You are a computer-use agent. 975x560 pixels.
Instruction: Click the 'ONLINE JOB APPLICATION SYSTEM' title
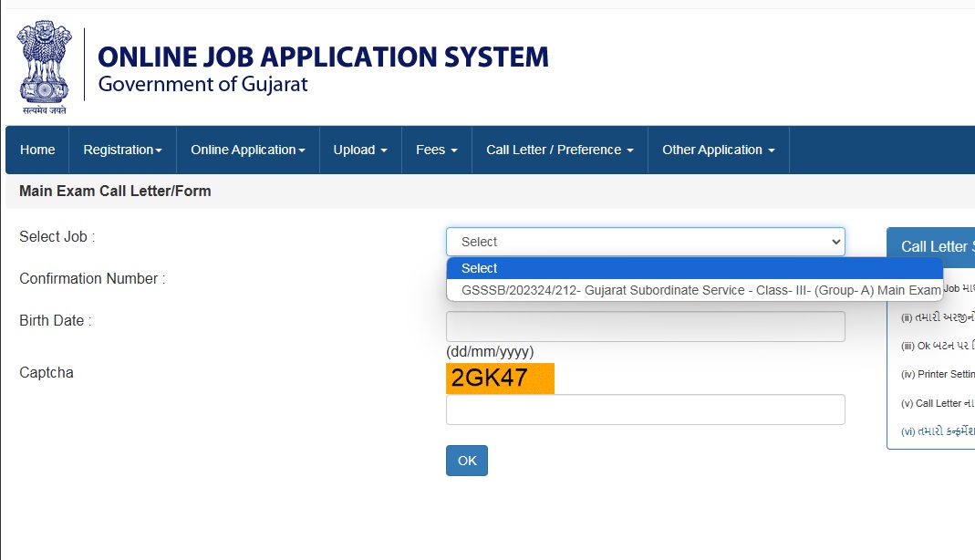[324, 57]
